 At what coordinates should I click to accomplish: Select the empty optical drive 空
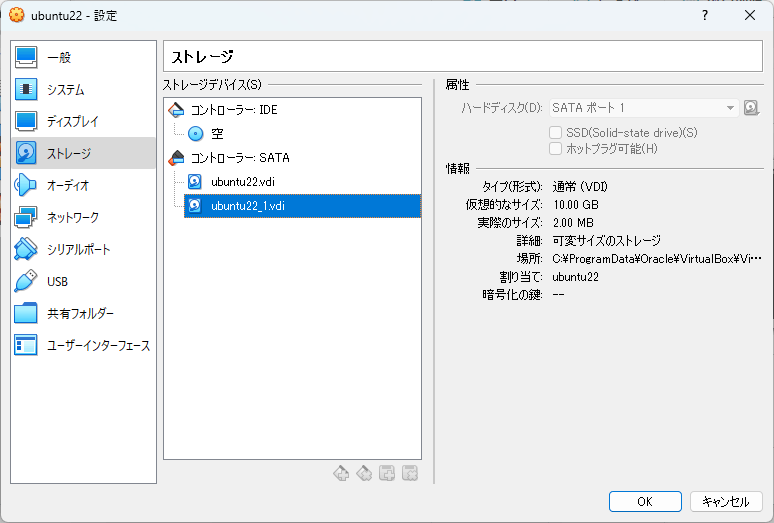303,133
